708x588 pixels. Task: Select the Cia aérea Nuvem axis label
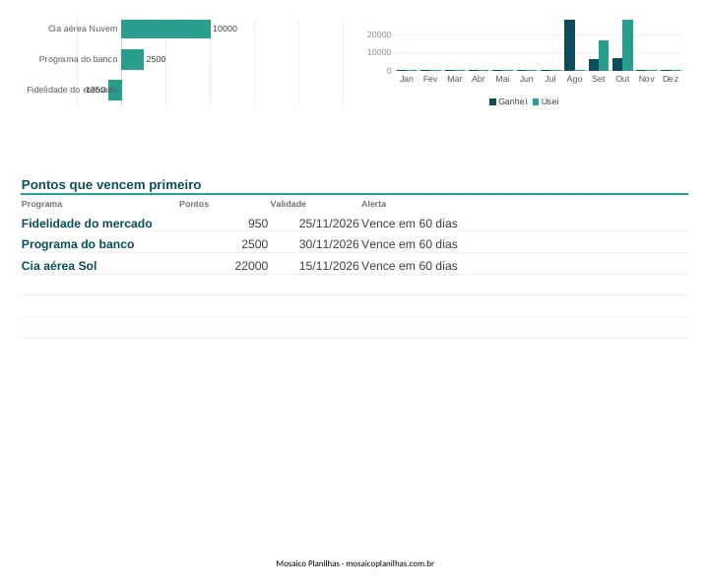[83, 29]
